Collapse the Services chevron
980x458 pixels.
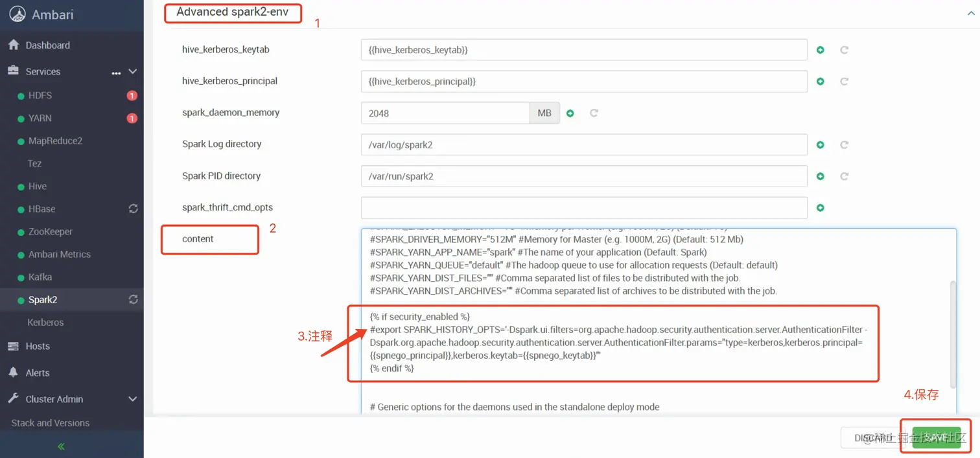click(132, 71)
